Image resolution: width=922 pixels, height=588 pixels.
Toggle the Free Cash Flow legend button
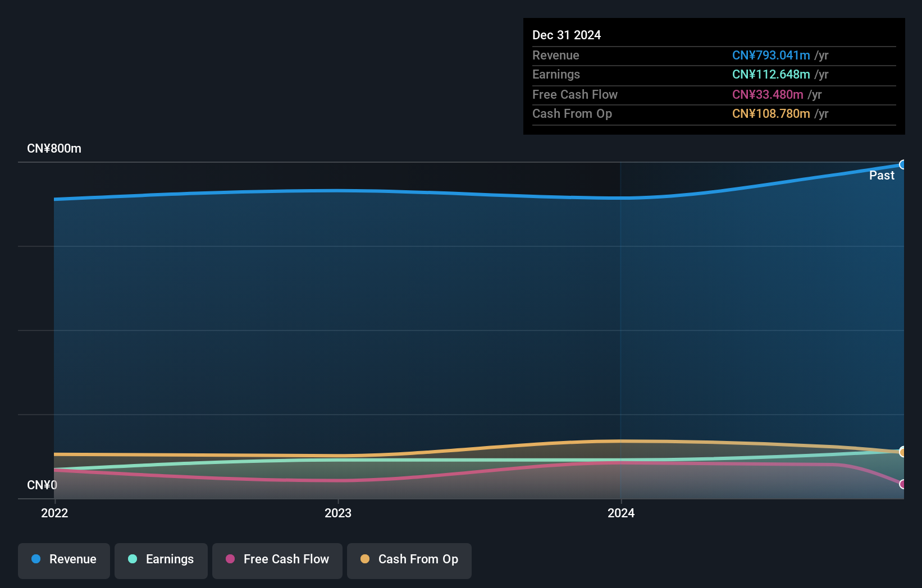point(277,561)
